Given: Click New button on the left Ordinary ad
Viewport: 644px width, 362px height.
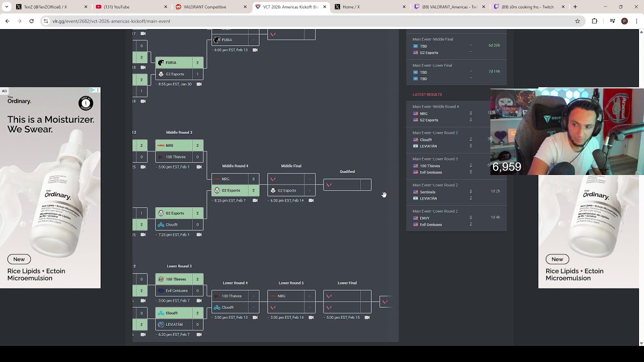Looking at the screenshot, I should pyautogui.click(x=19, y=259).
